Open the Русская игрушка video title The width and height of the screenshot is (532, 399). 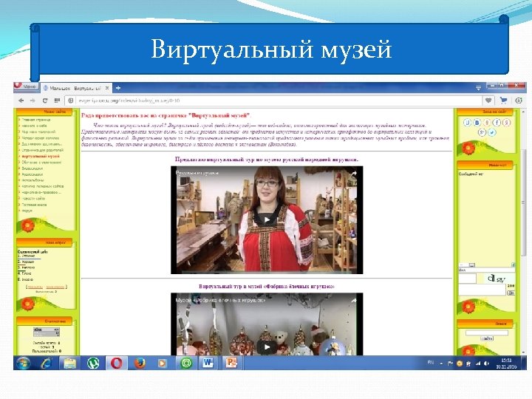point(197,173)
